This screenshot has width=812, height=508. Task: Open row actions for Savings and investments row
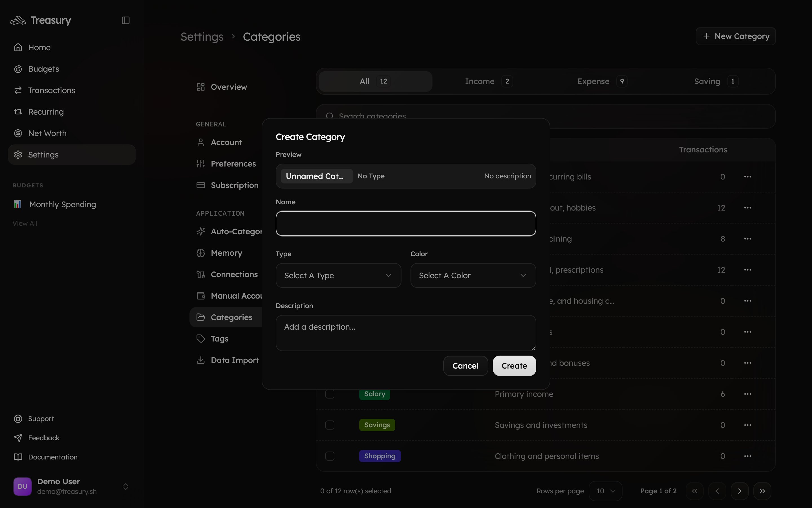point(748,425)
